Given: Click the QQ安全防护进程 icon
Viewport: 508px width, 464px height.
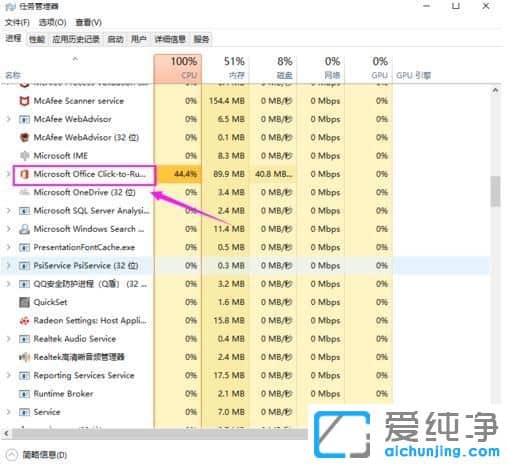Looking at the screenshot, I should (x=24, y=284).
